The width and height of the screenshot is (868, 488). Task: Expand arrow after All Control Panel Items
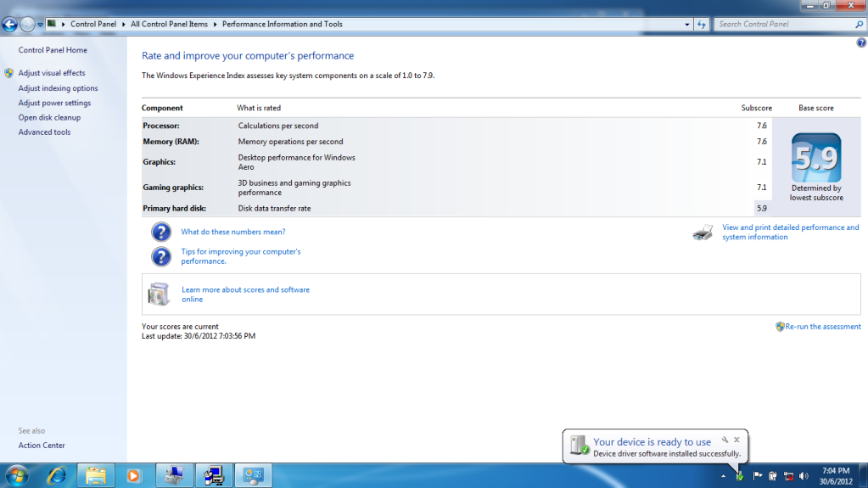(215, 25)
